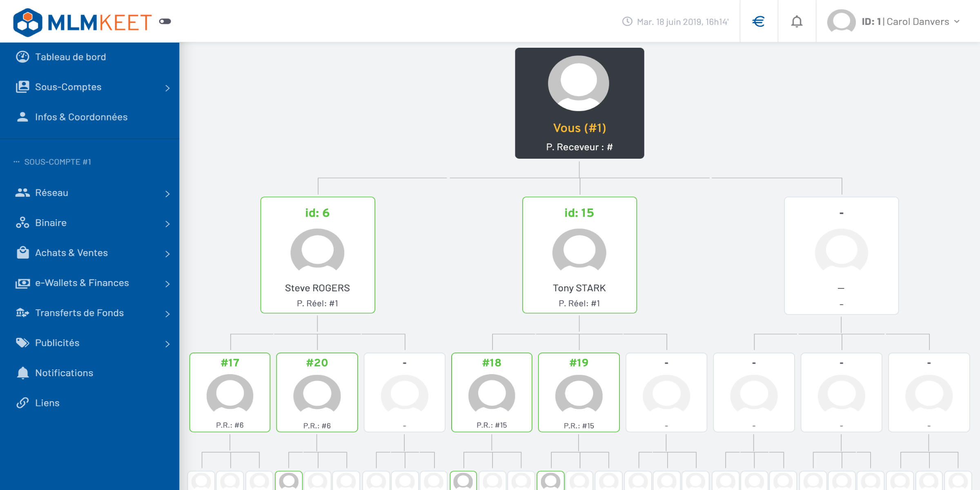Screen dimensions: 980x490
Task: Click the Liens chain link icon
Action: point(22,403)
